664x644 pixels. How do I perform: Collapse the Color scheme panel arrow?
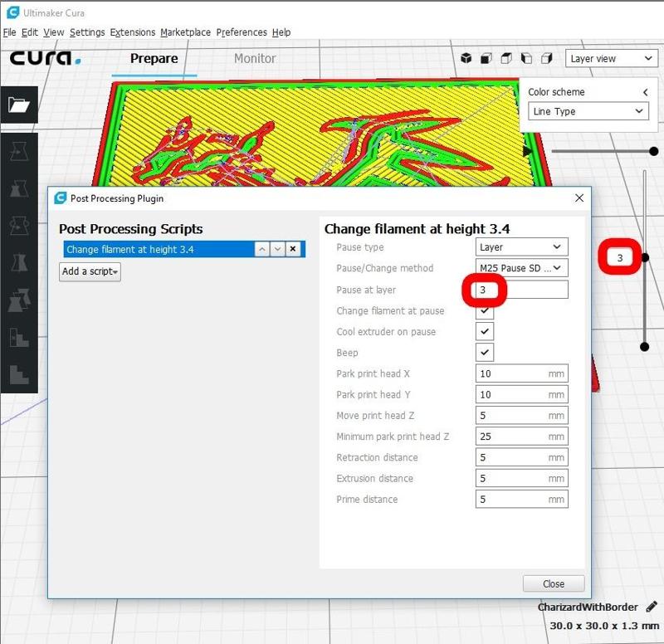[x=646, y=92]
